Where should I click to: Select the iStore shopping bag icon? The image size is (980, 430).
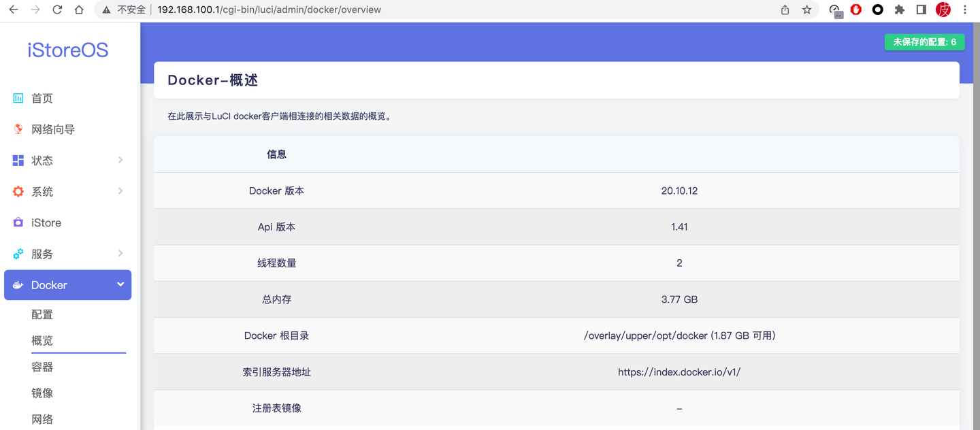(x=18, y=222)
